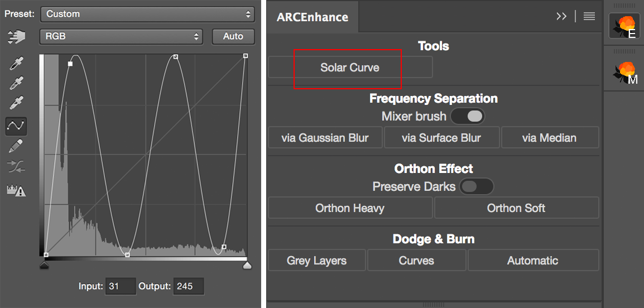Click the white point slider triangle
Screen dimensions: 644x308
tap(247, 266)
